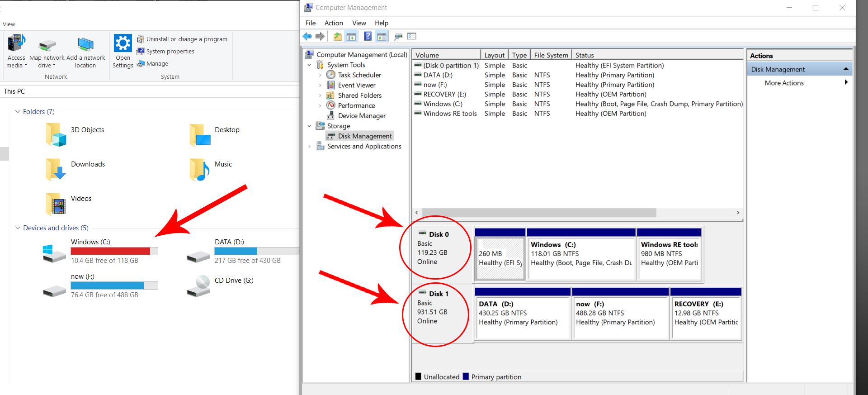Collapse the Disk Management actions header
Image resolution: width=868 pixels, height=395 pixels.
[x=845, y=69]
